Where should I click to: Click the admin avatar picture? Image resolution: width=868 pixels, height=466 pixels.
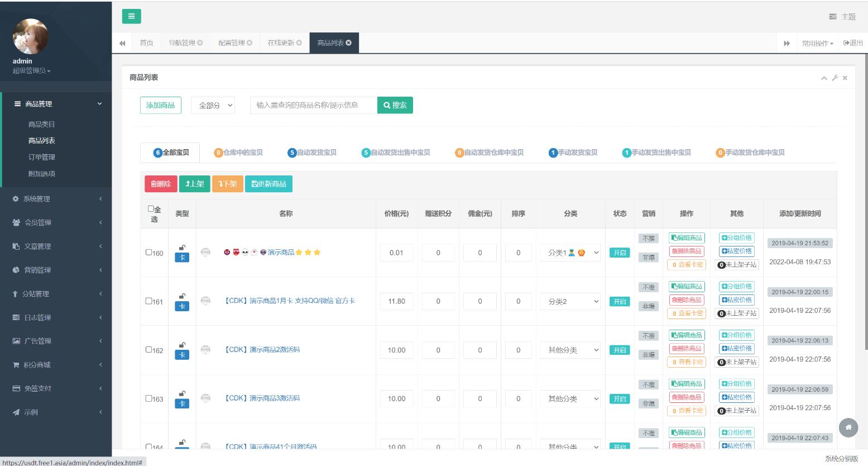pos(31,36)
